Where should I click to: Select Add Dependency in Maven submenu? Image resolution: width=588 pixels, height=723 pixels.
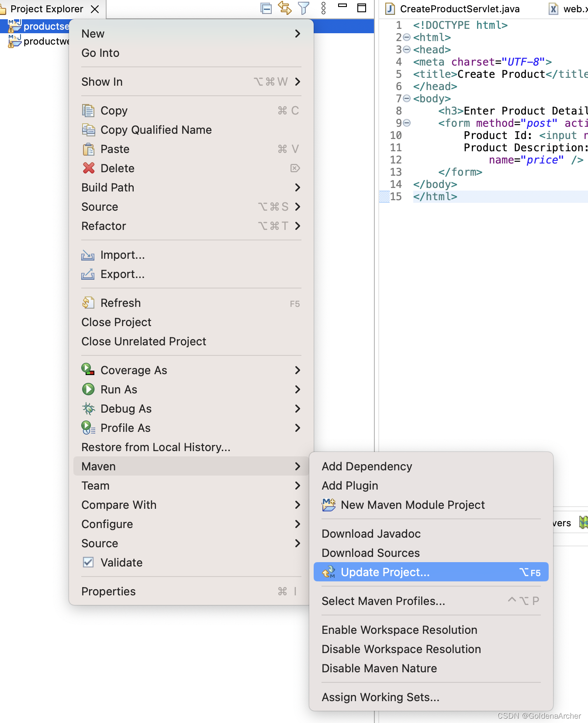coord(431,466)
